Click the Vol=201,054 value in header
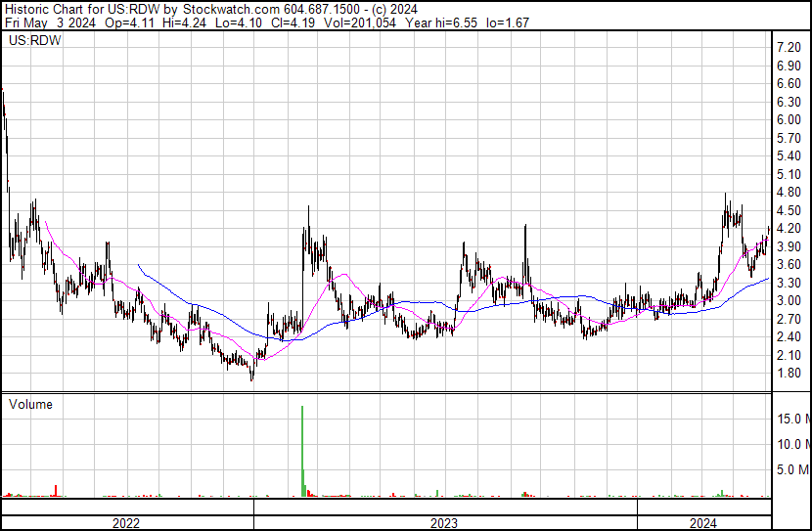The image size is (812, 531). click(x=360, y=22)
